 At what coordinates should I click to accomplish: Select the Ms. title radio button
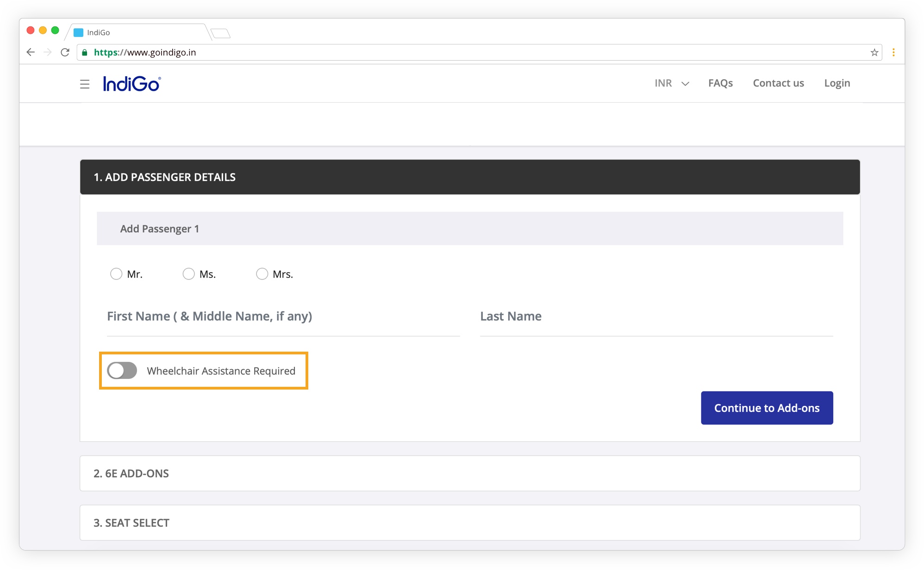tap(188, 274)
